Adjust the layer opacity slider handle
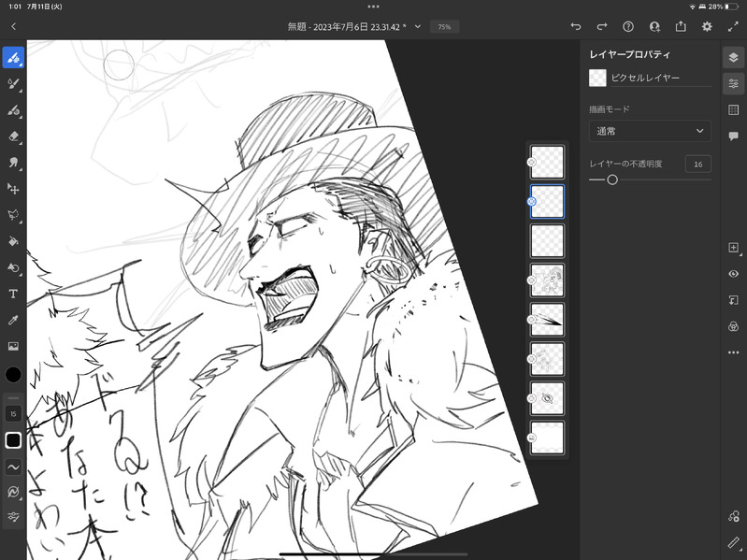 (x=612, y=179)
